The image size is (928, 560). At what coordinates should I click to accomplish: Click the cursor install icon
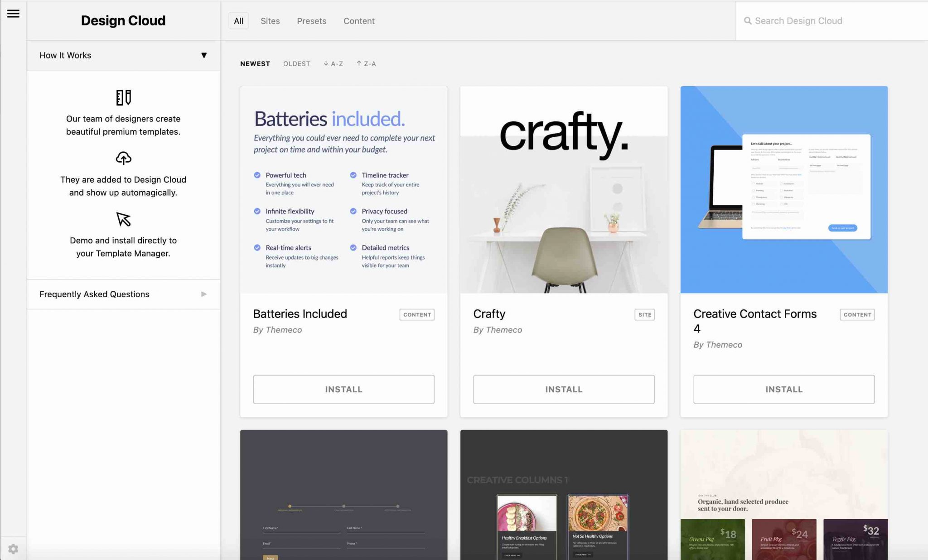[122, 220]
